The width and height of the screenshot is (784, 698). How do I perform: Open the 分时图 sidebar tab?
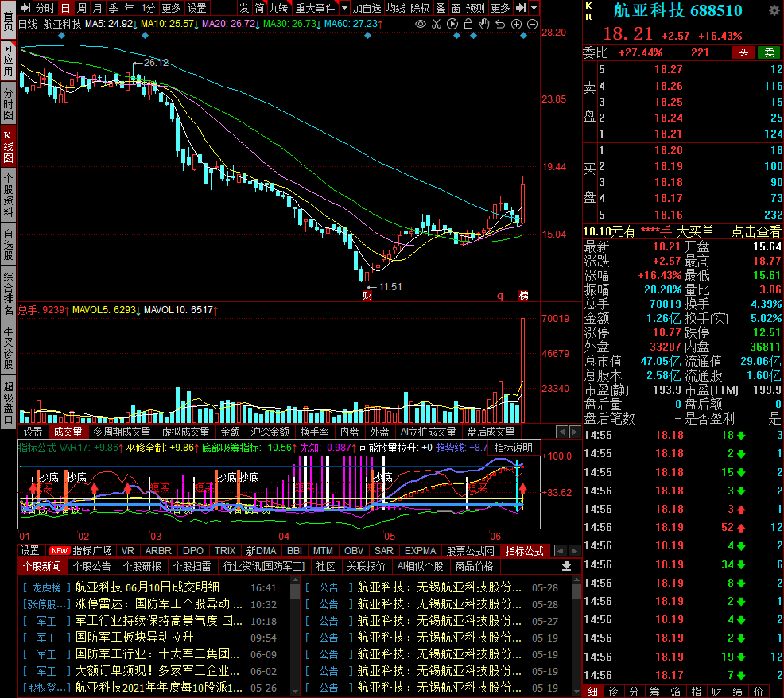pos(8,104)
